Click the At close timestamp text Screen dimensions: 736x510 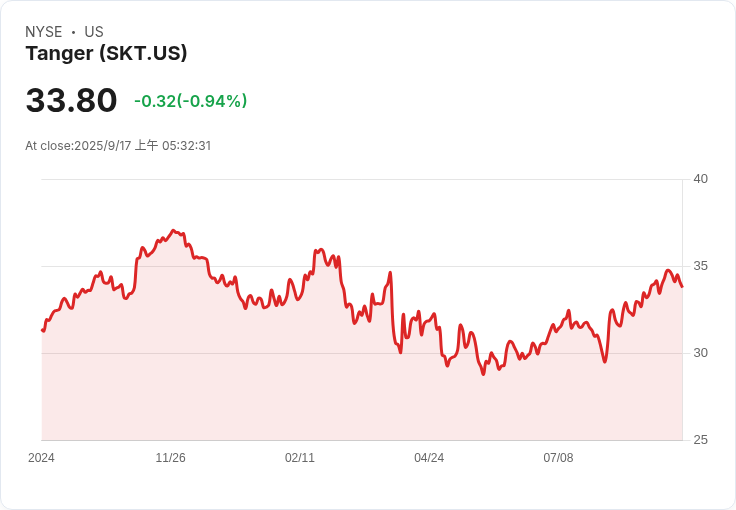tap(118, 145)
